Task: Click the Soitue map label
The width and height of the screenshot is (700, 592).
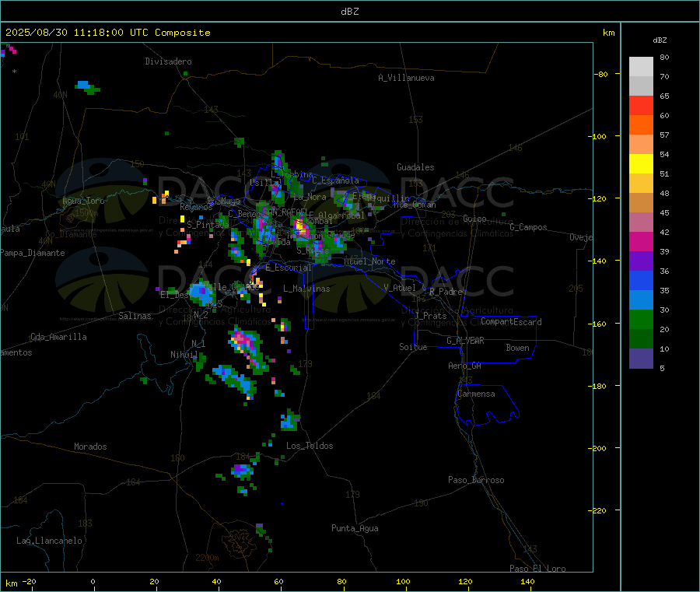Action: (413, 347)
